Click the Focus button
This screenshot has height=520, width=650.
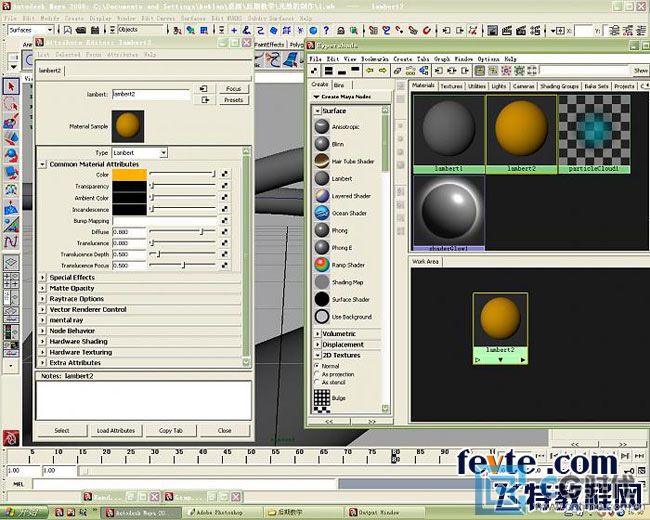(233, 89)
